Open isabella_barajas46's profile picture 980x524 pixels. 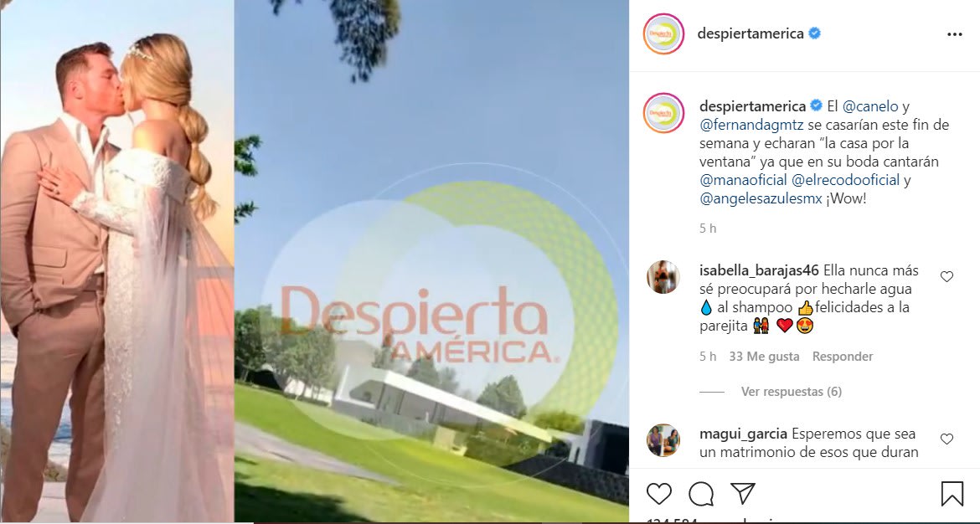pos(663,277)
